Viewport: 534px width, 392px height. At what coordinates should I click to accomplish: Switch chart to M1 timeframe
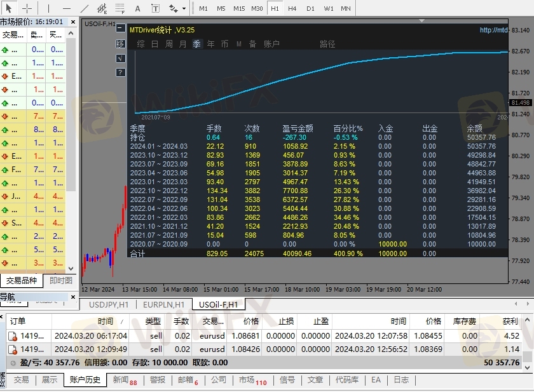[203, 8]
